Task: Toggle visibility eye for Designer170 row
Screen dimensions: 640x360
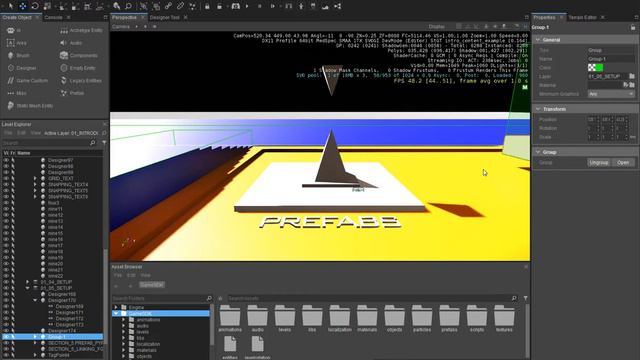Action: point(6,300)
